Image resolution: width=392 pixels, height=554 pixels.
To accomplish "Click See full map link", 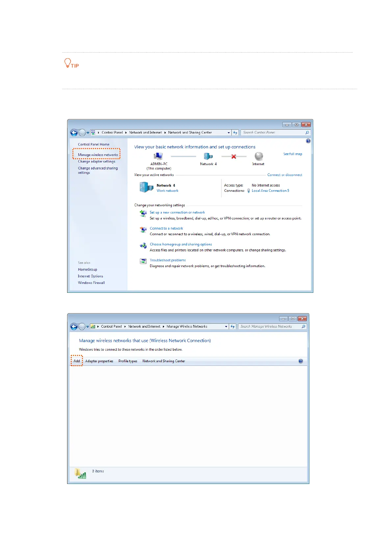I will (293, 154).
